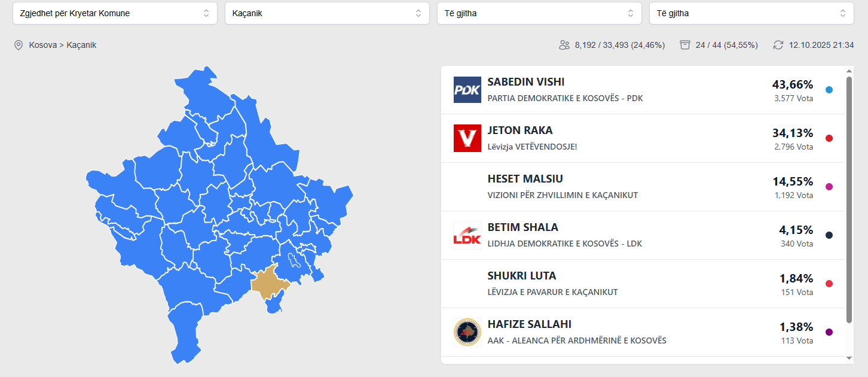Image resolution: width=868 pixels, height=377 pixels.
Task: Toggle the blue dot for Sabedin Vishi
Action: [829, 90]
